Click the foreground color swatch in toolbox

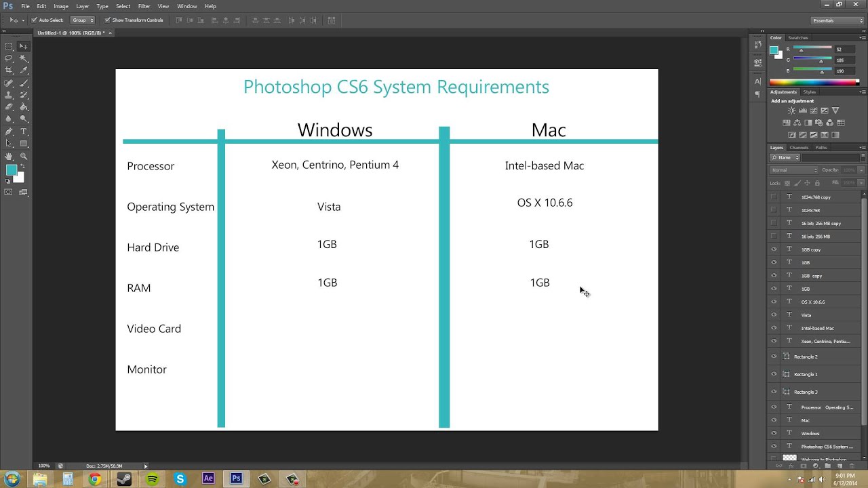click(12, 170)
